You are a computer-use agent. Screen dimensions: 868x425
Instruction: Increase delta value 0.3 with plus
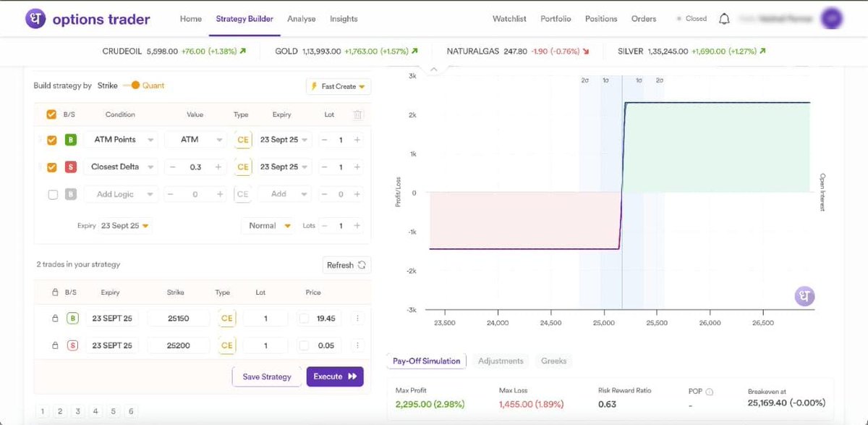click(218, 167)
